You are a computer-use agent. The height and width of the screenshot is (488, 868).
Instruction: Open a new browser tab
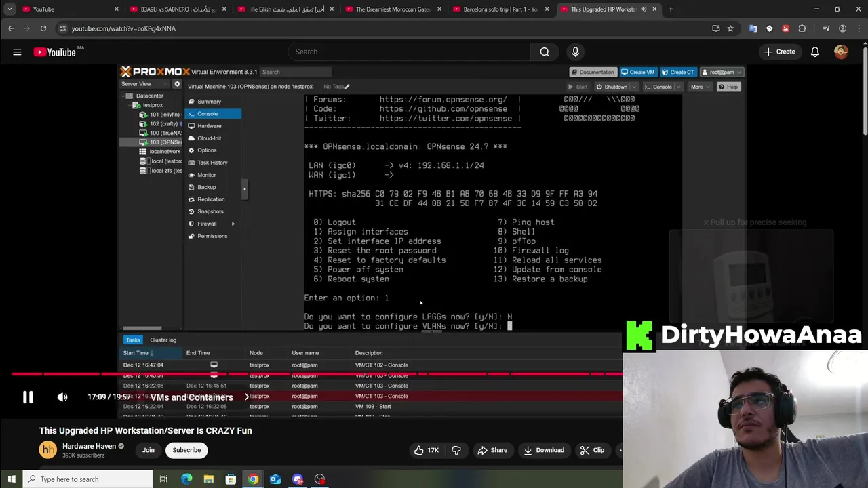pos(671,9)
